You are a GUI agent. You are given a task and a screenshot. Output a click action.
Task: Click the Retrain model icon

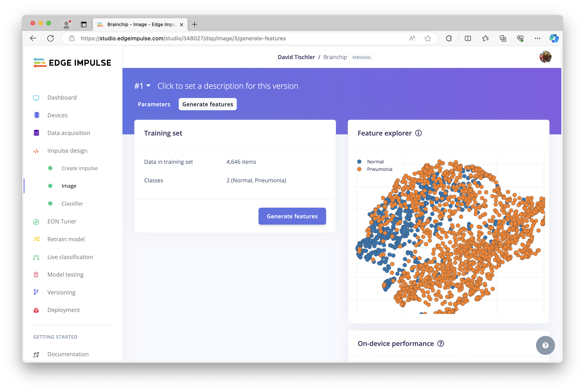click(37, 239)
